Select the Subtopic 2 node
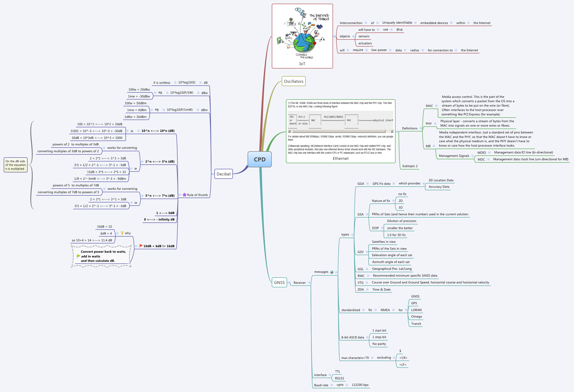The image size is (574, 392). pyautogui.click(x=409, y=166)
